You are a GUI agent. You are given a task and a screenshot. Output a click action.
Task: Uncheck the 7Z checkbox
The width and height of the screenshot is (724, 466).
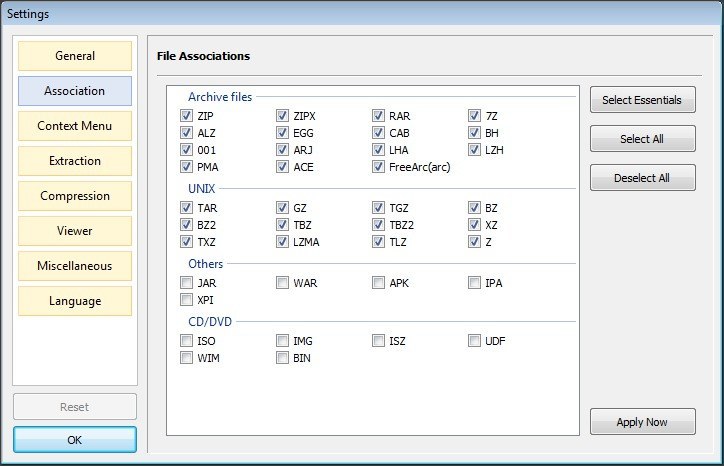pos(474,115)
